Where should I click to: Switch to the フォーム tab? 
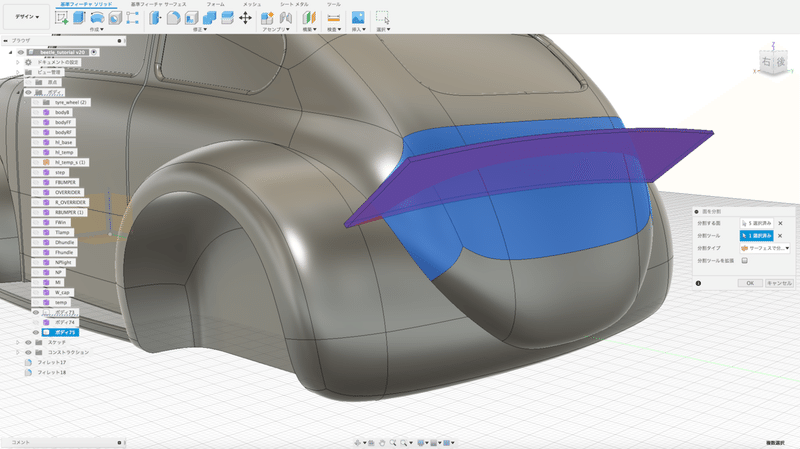click(x=215, y=4)
